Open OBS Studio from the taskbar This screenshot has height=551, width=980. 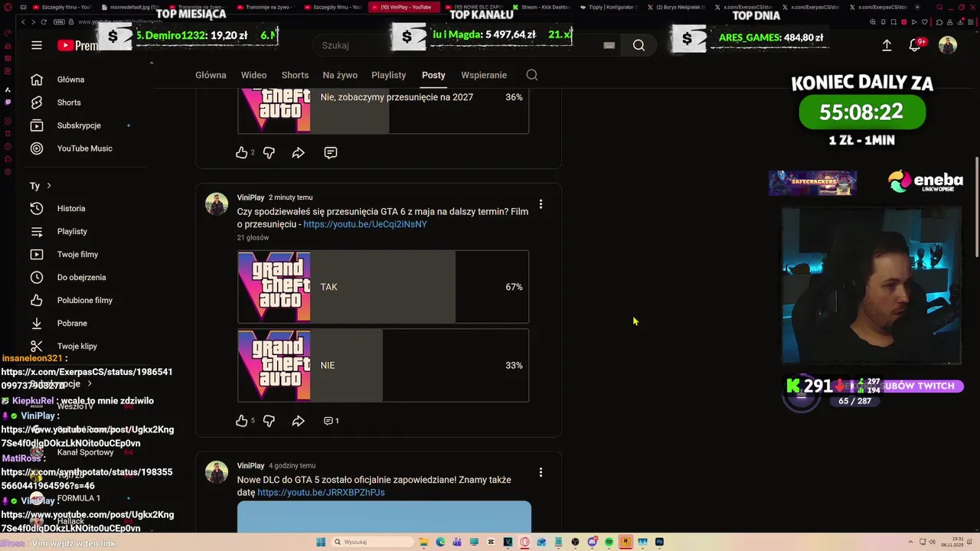click(575, 542)
